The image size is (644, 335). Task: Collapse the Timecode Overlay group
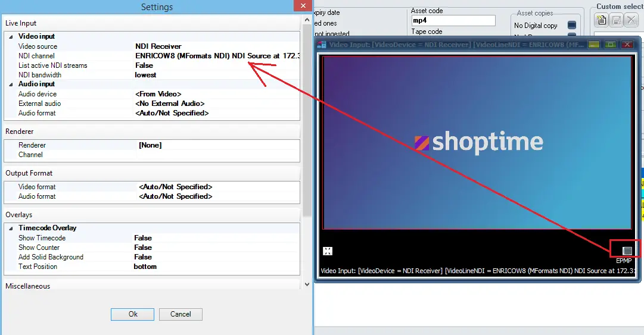pyautogui.click(x=10, y=228)
